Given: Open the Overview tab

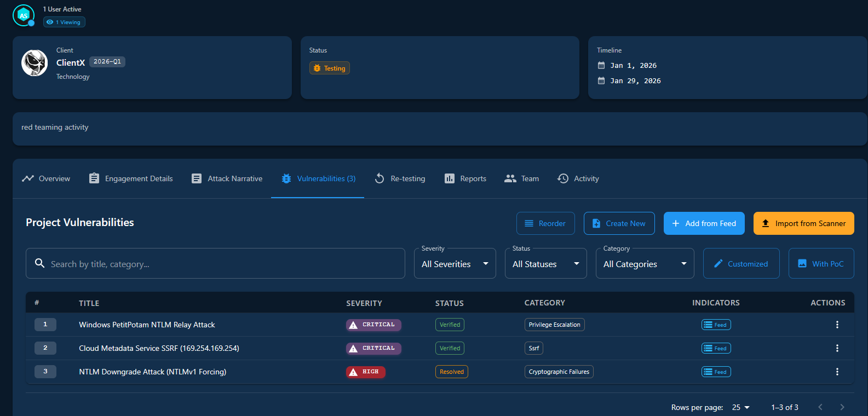Looking at the screenshot, I should point(46,178).
